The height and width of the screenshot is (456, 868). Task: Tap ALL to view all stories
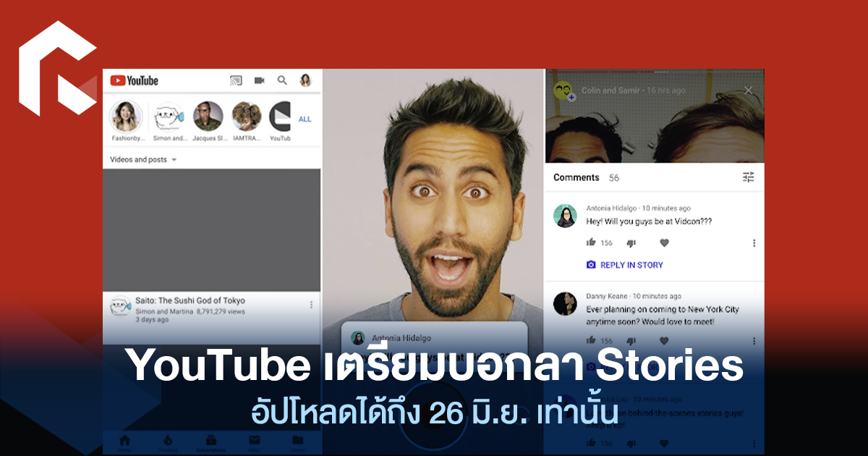pos(305,119)
